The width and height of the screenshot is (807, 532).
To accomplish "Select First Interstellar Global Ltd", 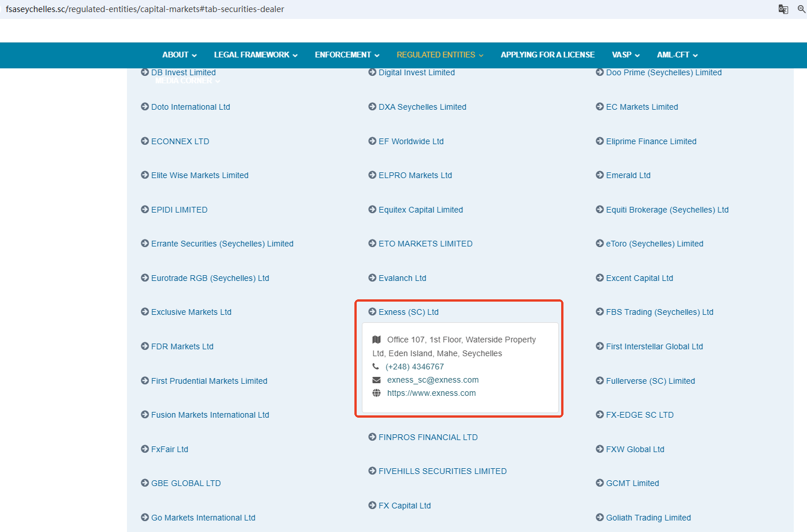I will (x=654, y=346).
